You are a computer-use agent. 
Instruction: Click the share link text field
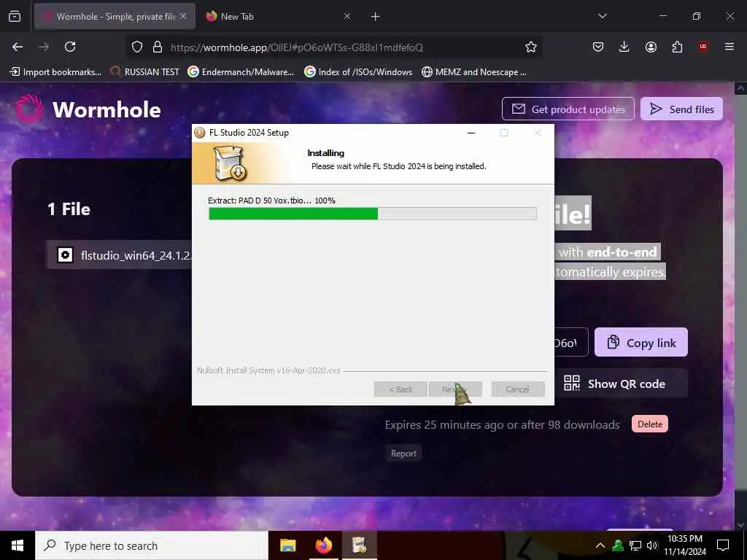click(571, 343)
